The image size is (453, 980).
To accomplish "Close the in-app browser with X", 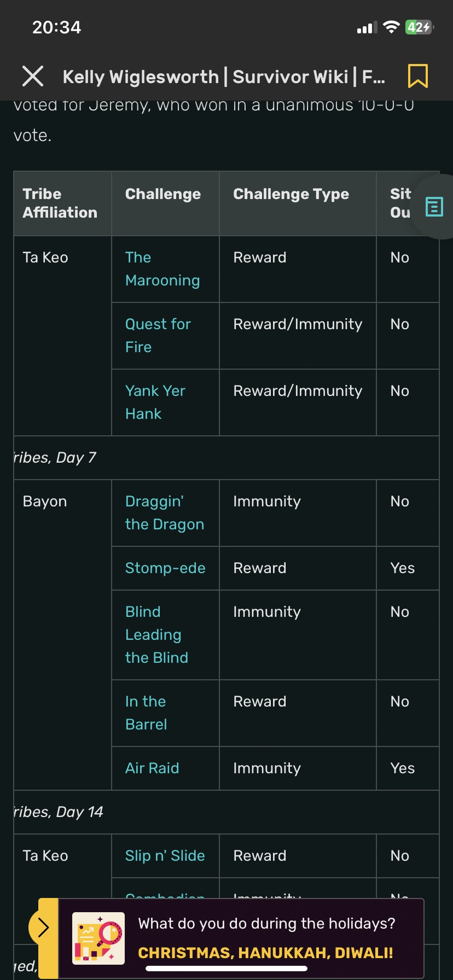I will (x=33, y=77).
